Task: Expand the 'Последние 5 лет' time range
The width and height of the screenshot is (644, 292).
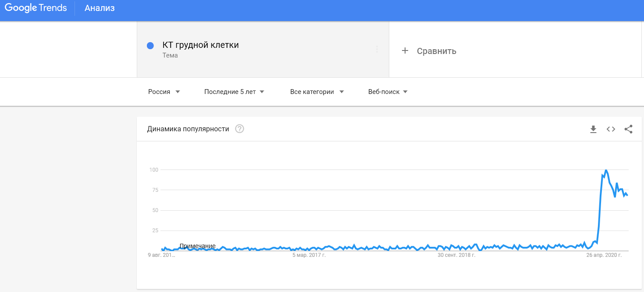Action: [x=234, y=92]
